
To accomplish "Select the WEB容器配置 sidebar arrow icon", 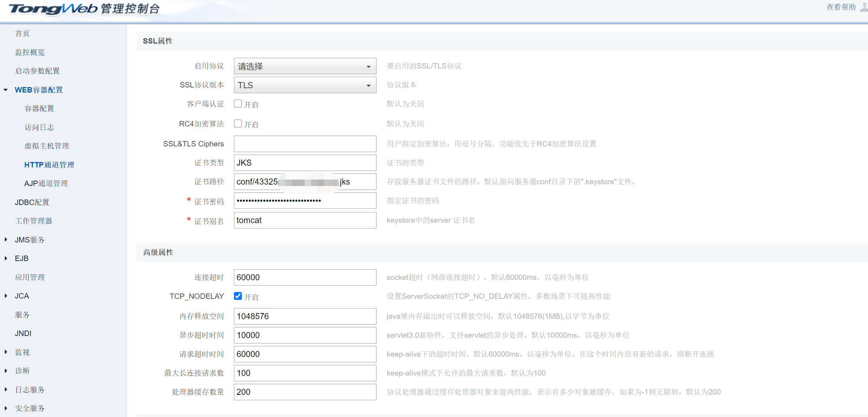I will 5,90.
